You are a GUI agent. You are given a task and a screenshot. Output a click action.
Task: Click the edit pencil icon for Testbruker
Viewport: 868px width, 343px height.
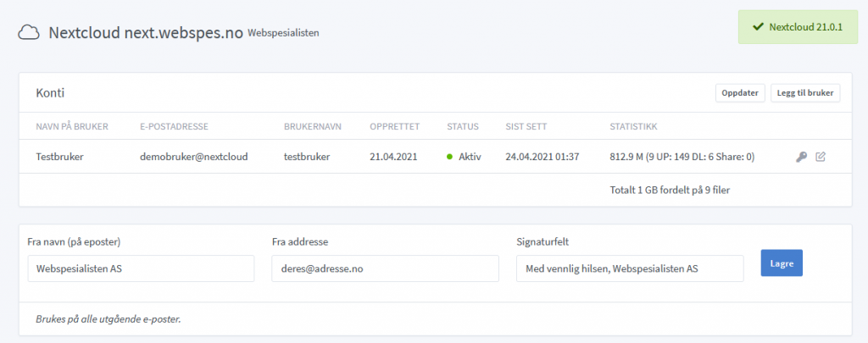pyautogui.click(x=821, y=157)
